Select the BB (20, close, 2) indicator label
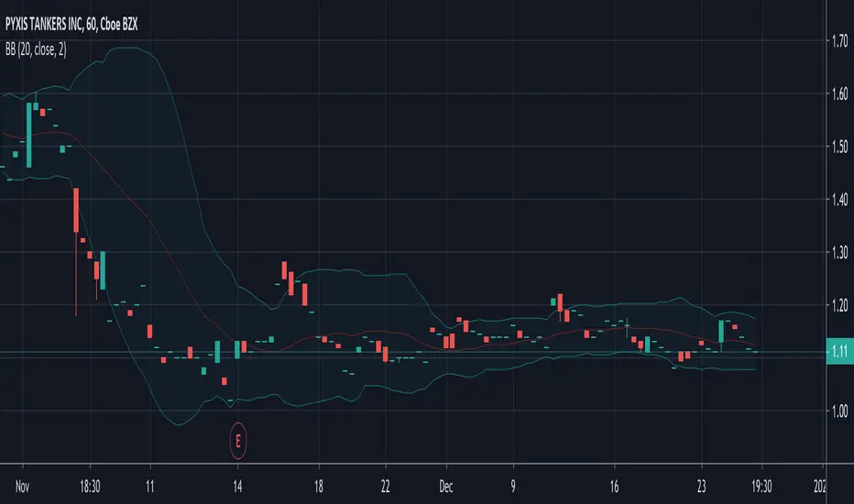 click(x=36, y=49)
